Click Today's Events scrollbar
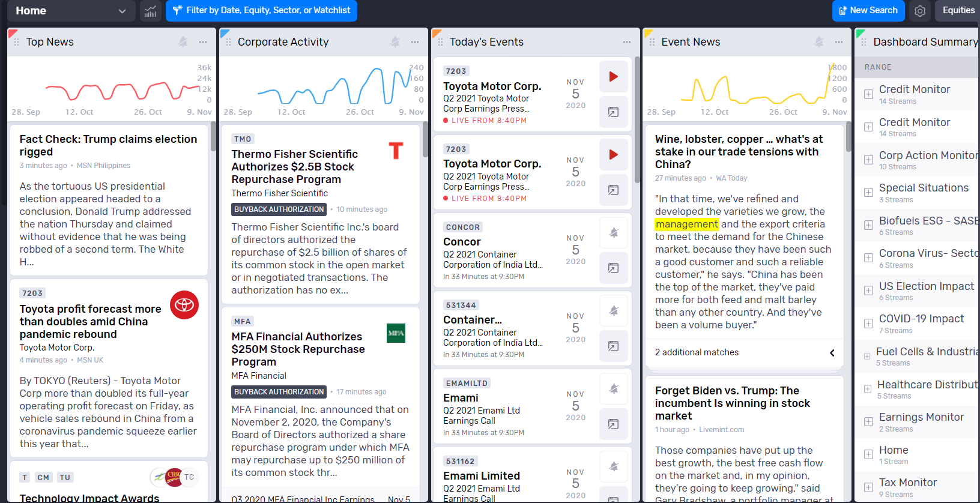The image size is (980, 503). point(637,120)
